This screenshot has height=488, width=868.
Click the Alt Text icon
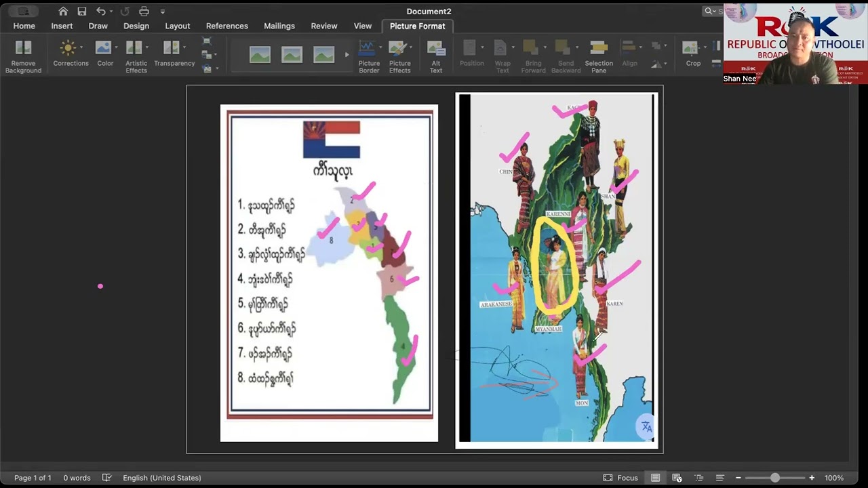[436, 48]
